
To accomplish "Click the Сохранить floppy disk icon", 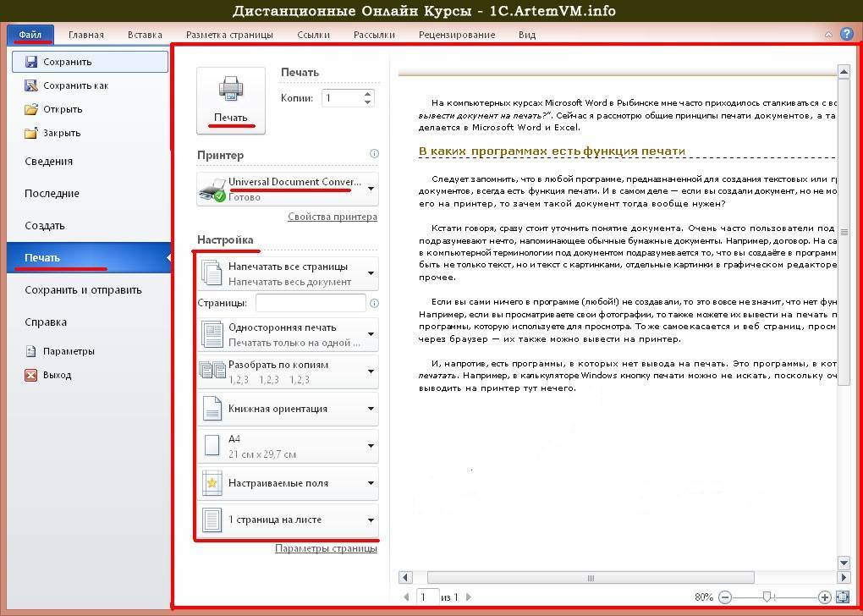I will [31, 62].
